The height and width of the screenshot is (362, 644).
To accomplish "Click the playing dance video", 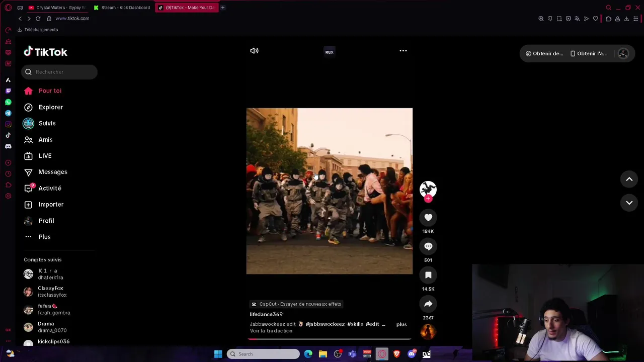I will [x=330, y=191].
